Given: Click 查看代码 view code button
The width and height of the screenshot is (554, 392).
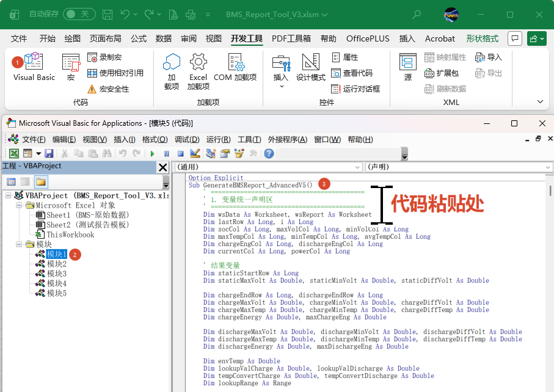Looking at the screenshot, I should click(x=352, y=73).
